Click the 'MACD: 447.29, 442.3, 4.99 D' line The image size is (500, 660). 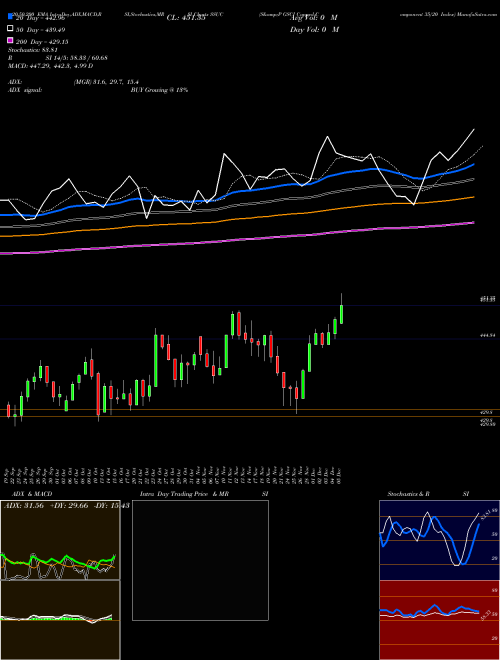point(51,66)
